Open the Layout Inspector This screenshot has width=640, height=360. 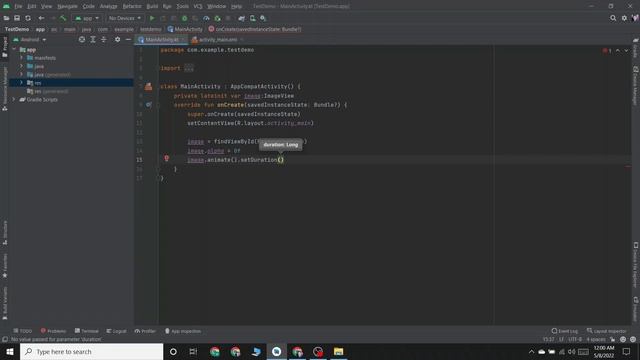click(607, 331)
